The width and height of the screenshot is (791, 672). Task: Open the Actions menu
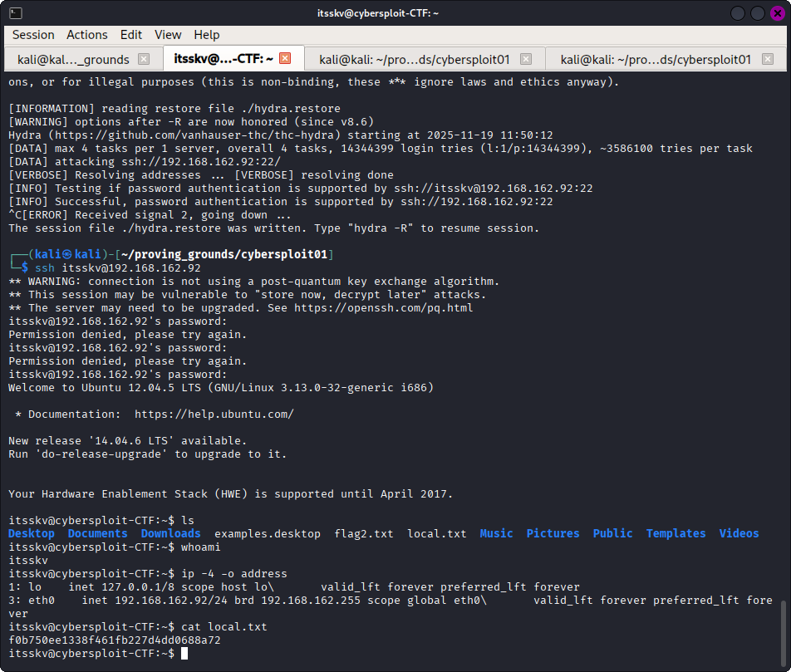coord(87,35)
